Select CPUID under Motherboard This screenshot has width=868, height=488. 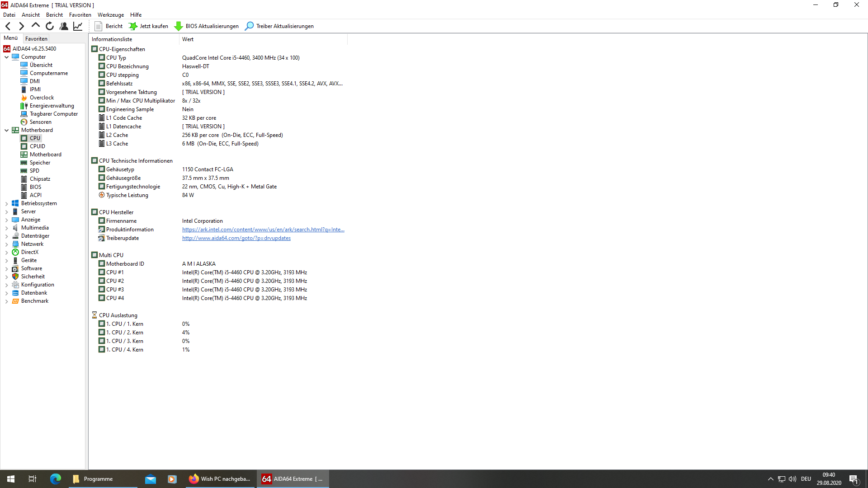point(37,146)
